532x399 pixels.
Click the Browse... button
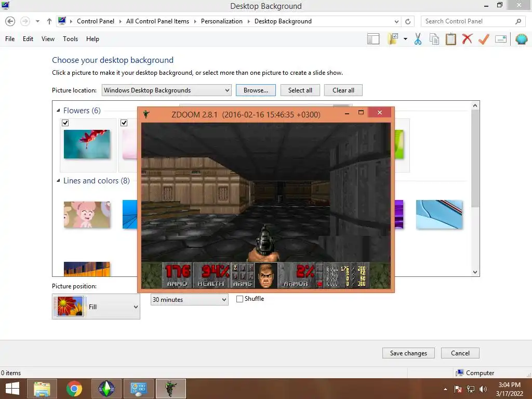256,90
